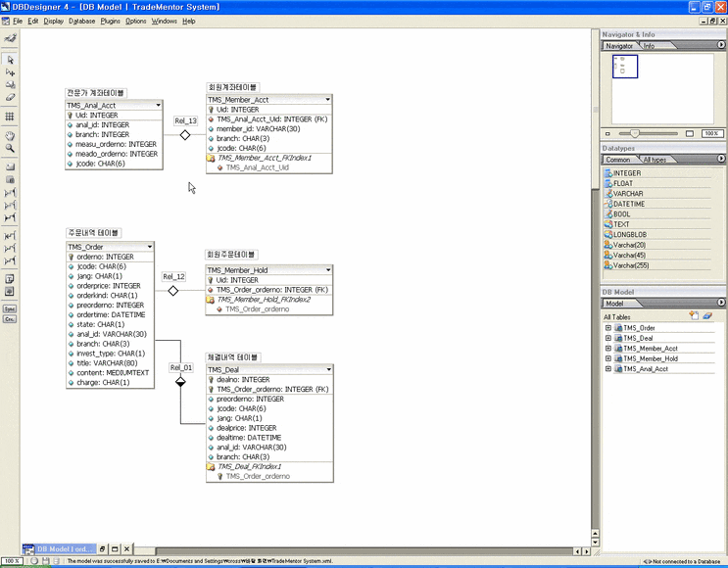The width and height of the screenshot is (728, 568).
Task: Click the Rel_13 relation label
Action: point(185,120)
